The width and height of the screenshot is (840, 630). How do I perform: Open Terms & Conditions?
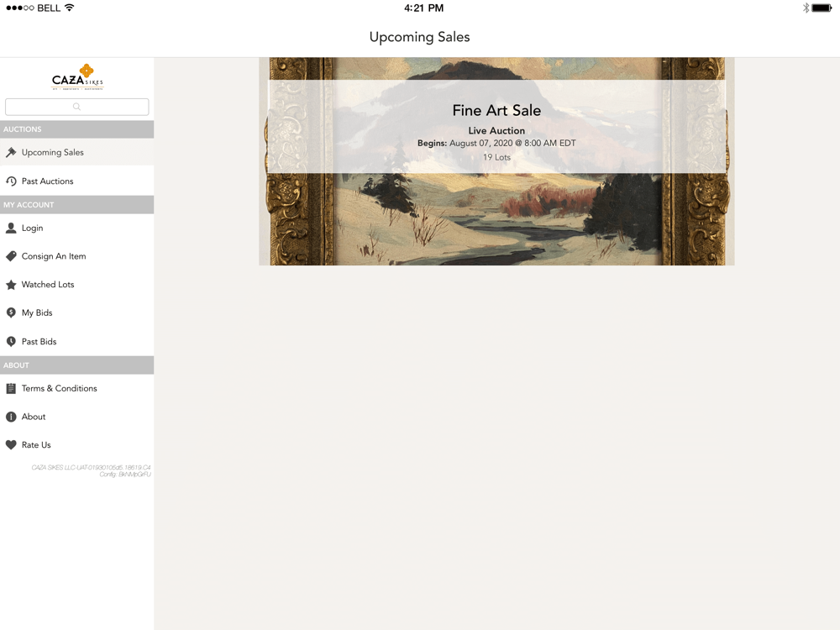[76, 388]
